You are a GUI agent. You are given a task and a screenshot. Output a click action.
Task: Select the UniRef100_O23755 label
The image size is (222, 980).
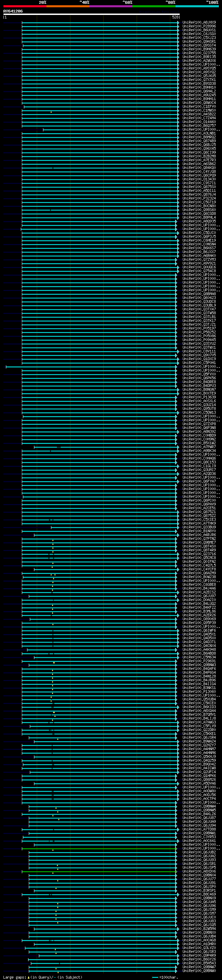tap(199, 53)
